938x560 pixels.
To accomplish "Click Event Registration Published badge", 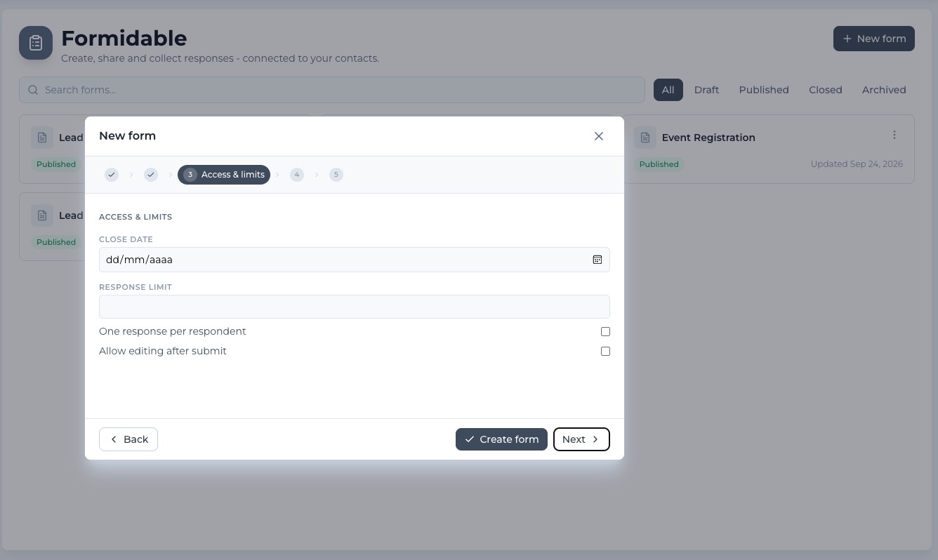I will coord(659,164).
